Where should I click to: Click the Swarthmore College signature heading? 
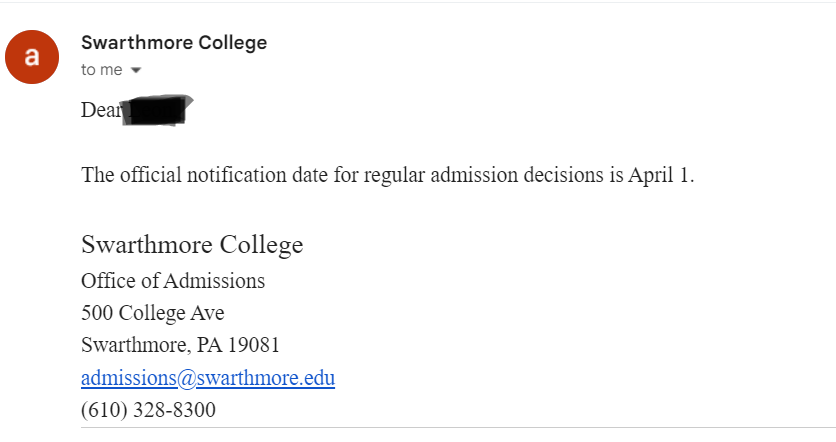pyautogui.click(x=191, y=245)
